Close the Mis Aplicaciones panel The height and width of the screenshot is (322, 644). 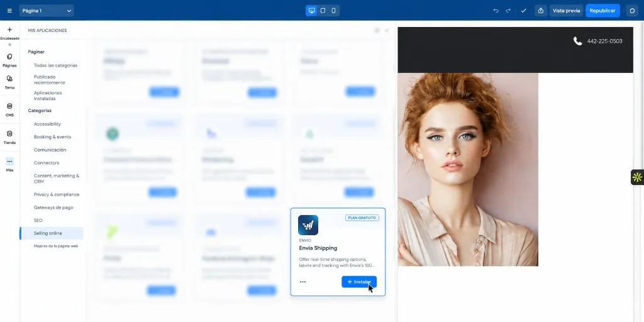[387, 30]
